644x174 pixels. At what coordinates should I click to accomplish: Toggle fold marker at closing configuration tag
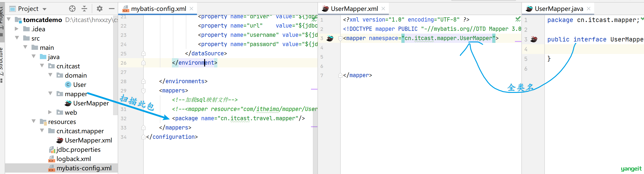coord(143,137)
